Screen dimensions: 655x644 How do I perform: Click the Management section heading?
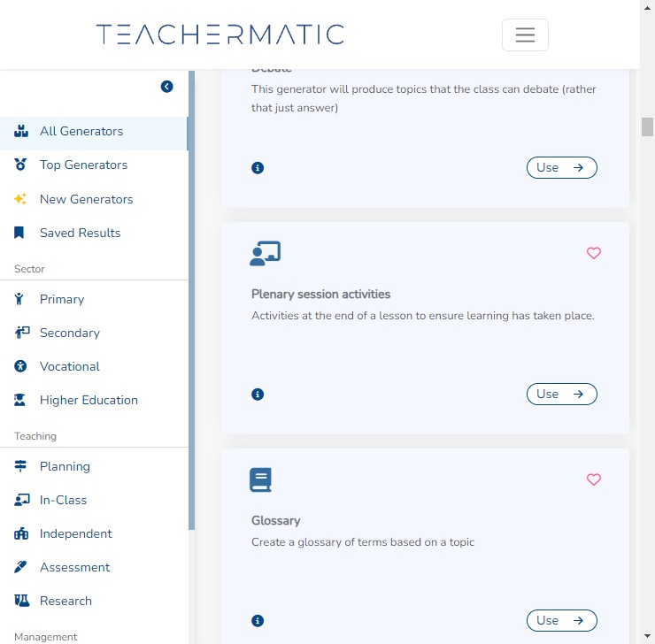(x=45, y=637)
